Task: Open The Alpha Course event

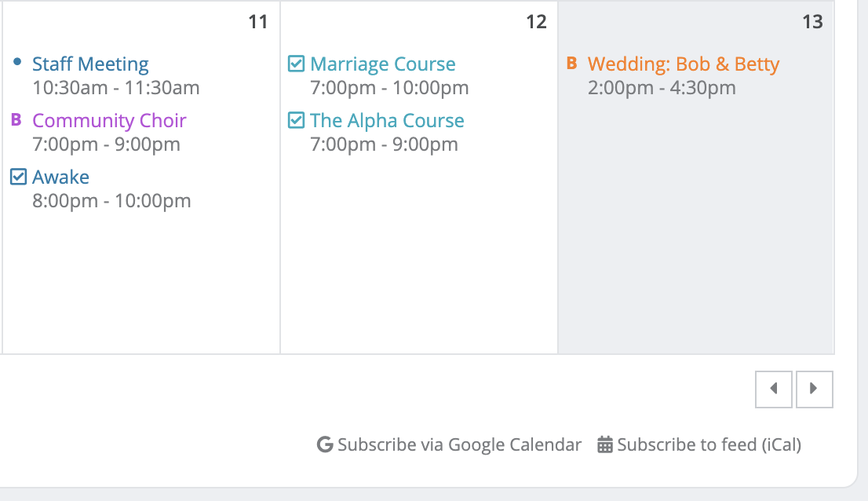Action: 387,120
